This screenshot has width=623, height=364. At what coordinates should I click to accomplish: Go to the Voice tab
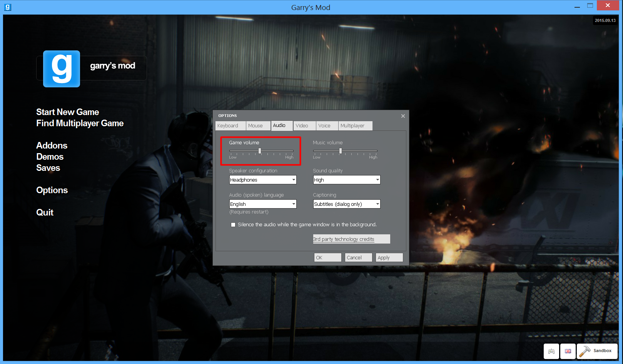(x=327, y=126)
